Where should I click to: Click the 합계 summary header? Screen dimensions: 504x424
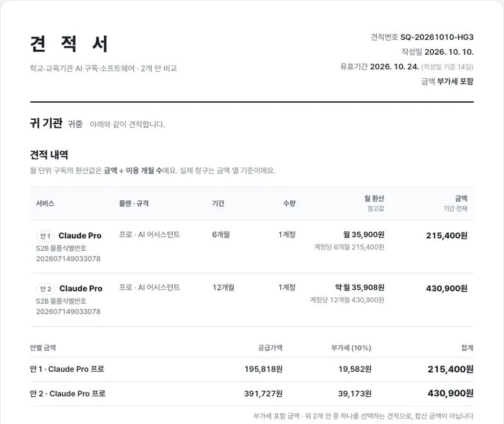(x=467, y=348)
